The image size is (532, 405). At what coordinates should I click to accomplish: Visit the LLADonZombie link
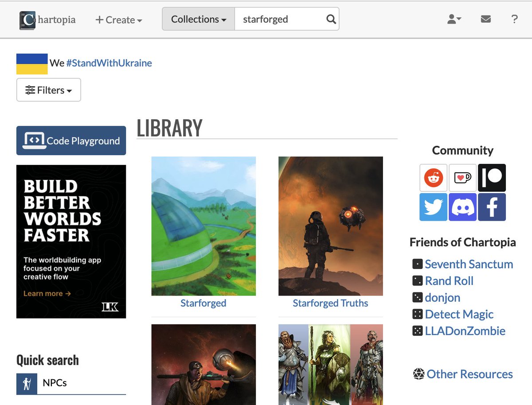click(465, 331)
